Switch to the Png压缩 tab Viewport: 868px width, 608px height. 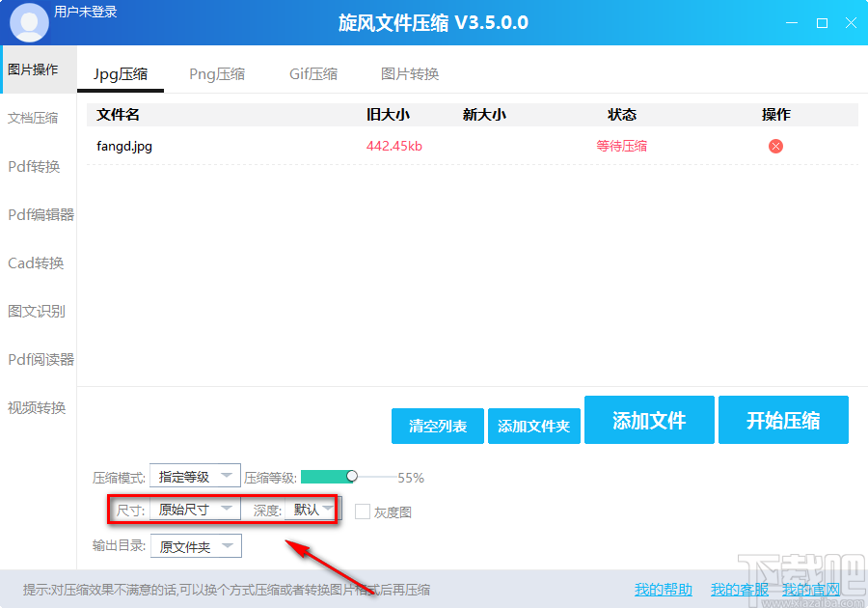tap(217, 72)
